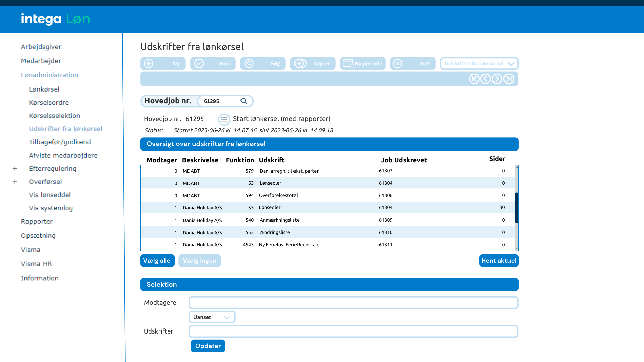Click the table vertical scrollbar thumb
644x362 pixels.
tap(517, 208)
